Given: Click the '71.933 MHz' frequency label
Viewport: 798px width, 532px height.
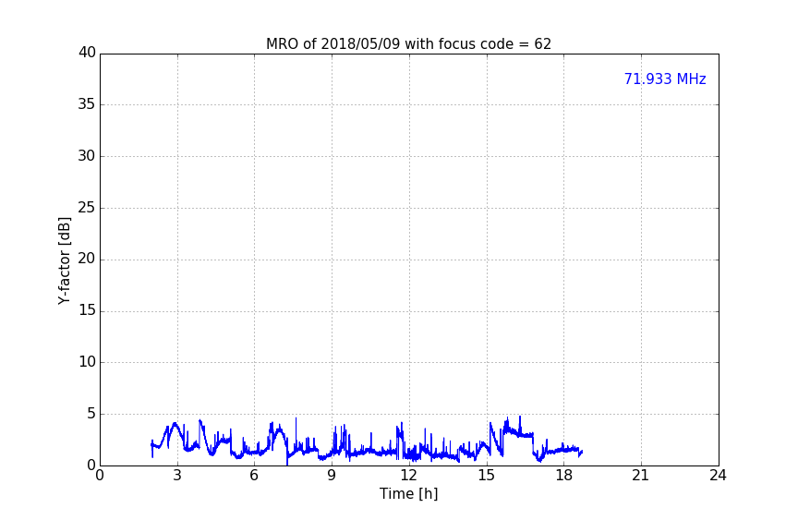Looking at the screenshot, I should click(x=665, y=79).
